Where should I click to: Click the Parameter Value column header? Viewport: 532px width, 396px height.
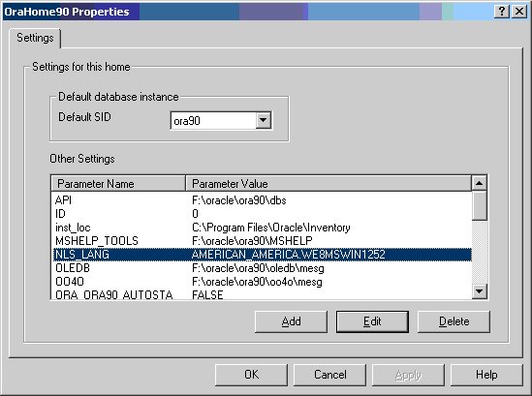329,183
